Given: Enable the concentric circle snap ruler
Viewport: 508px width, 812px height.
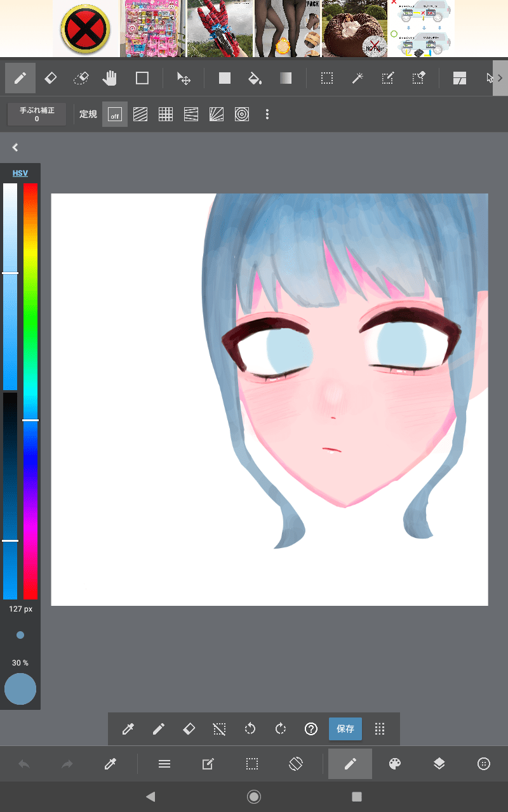Looking at the screenshot, I should click(242, 115).
